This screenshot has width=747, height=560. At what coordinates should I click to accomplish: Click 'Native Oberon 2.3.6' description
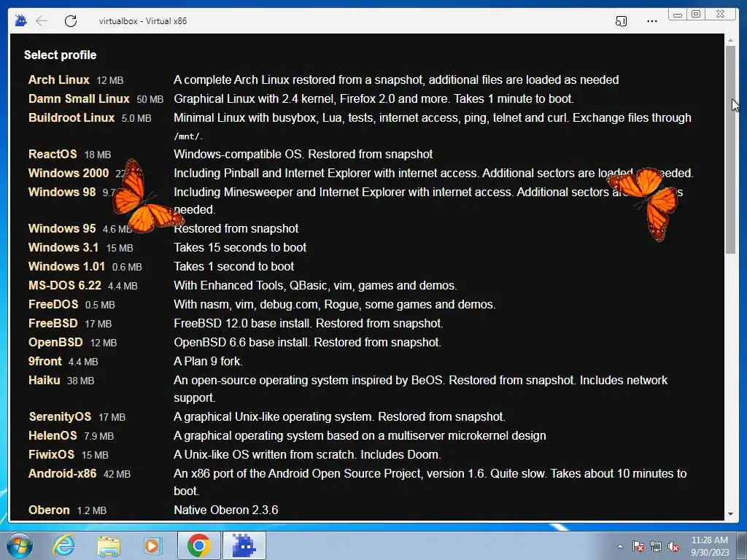point(226,510)
